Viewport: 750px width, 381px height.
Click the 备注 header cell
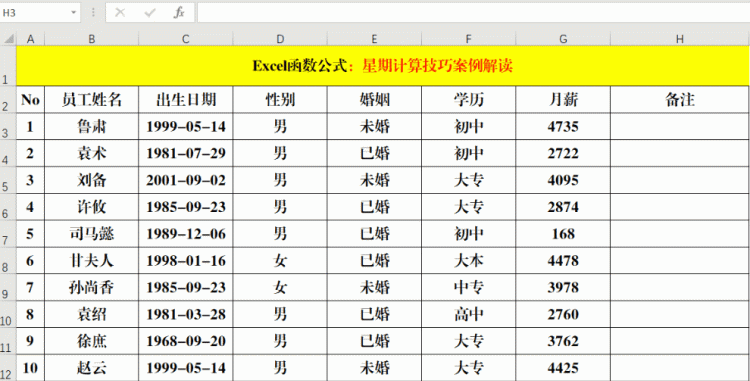(x=680, y=100)
